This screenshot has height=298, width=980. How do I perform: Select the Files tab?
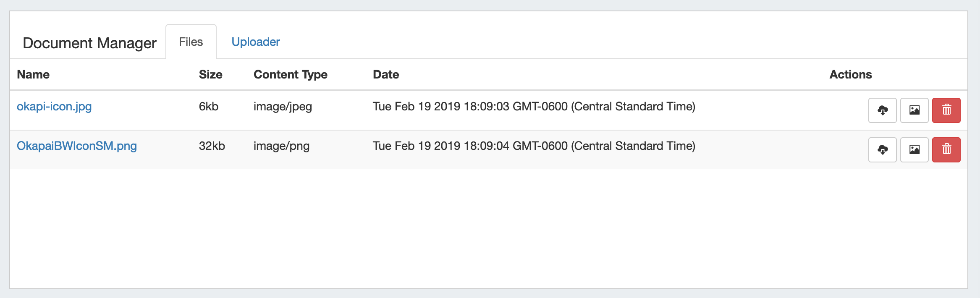191,42
